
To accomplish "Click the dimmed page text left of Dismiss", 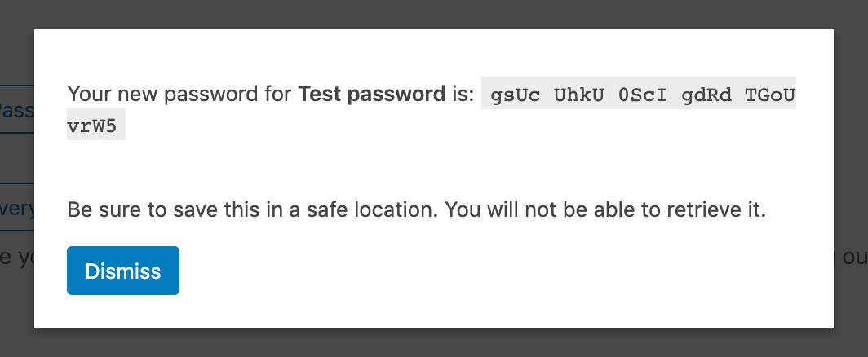I will [16, 258].
